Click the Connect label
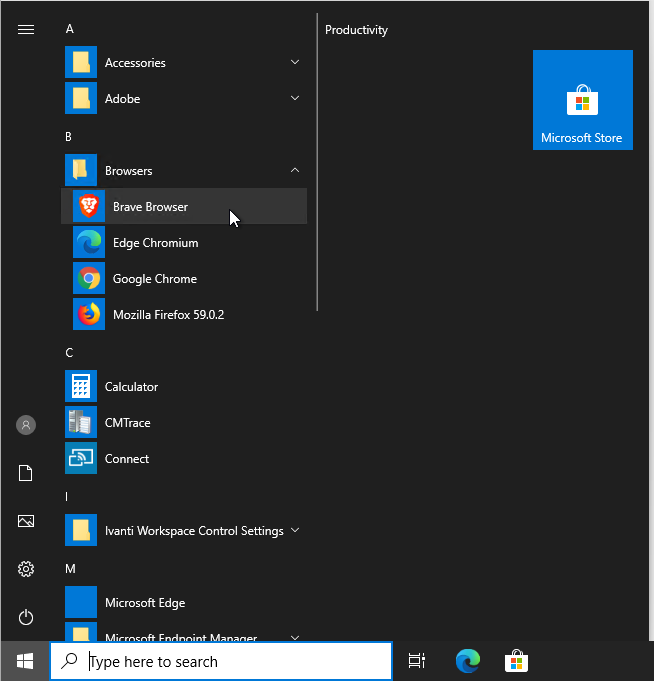654x681 pixels. pos(127,459)
